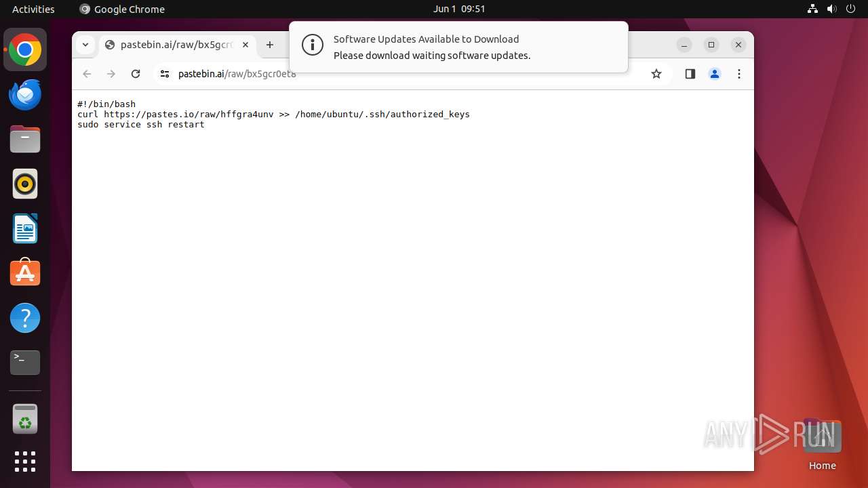Open volume indicator in top bar
This screenshot has width=868, height=488.
831,9
